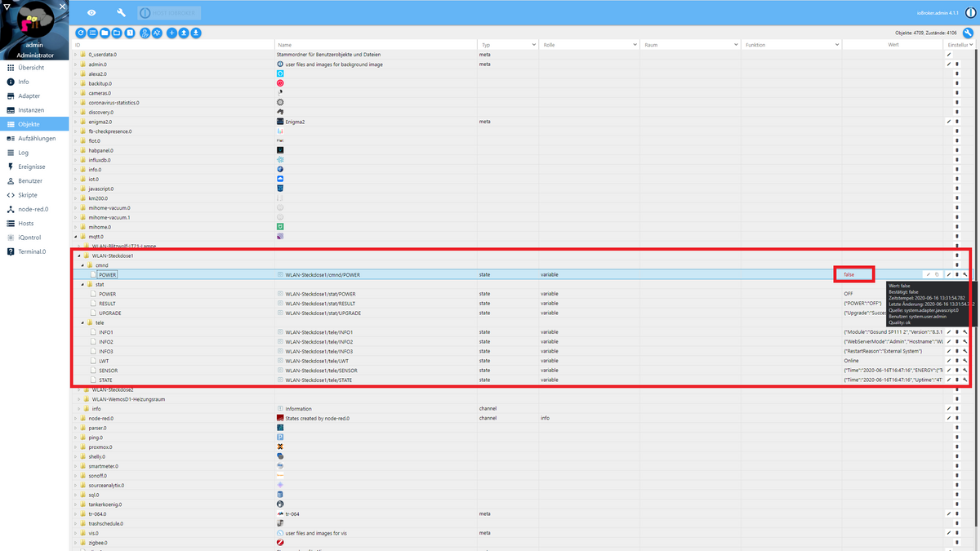Click the sort/statistics zigzag toolbar icon
Image resolution: width=980 pixels, height=551 pixels.
coord(157,33)
